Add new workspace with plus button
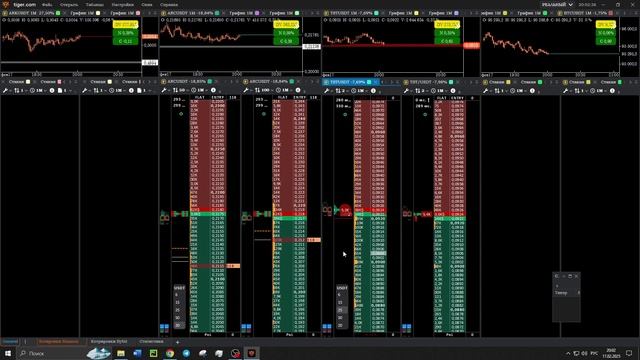640x360 pixels. (177, 342)
